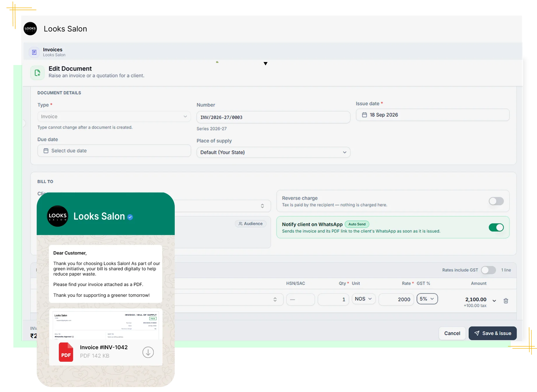The height and width of the screenshot is (392, 537).
Task: Click the Issue date field 18 Sep 2026
Action: point(432,115)
